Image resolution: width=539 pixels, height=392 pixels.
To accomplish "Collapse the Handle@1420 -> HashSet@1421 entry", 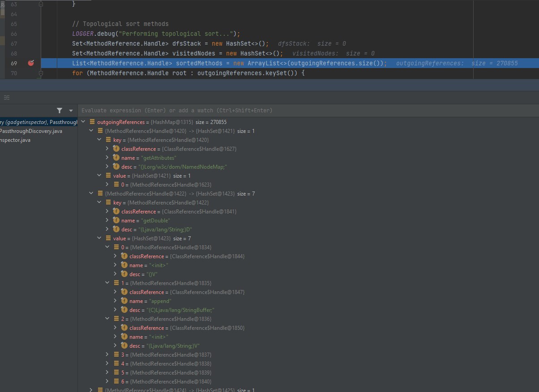I will [x=91, y=131].
